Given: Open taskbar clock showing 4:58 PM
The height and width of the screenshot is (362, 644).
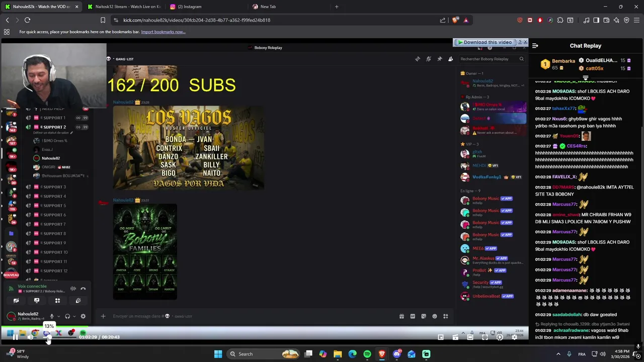Looking at the screenshot, I should pos(619,354).
